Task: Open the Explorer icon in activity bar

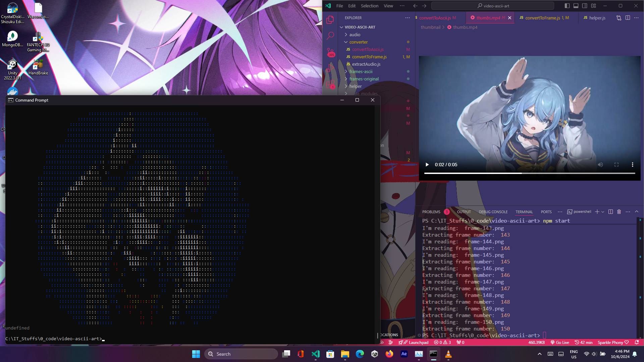Action: (330, 20)
